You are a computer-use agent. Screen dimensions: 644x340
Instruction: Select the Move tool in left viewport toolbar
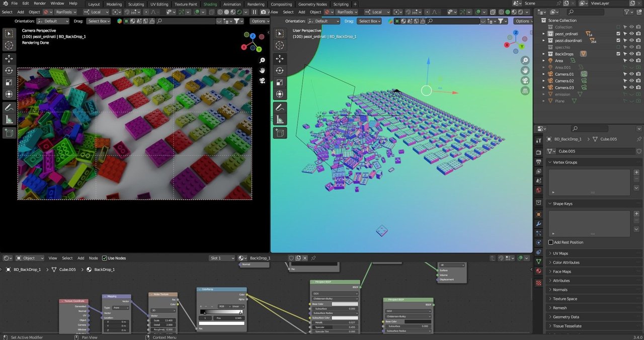tap(9, 58)
